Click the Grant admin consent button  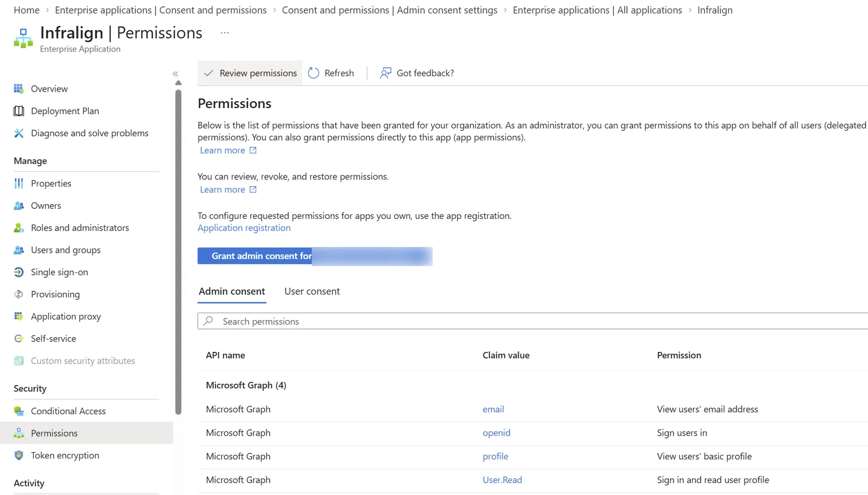click(315, 256)
